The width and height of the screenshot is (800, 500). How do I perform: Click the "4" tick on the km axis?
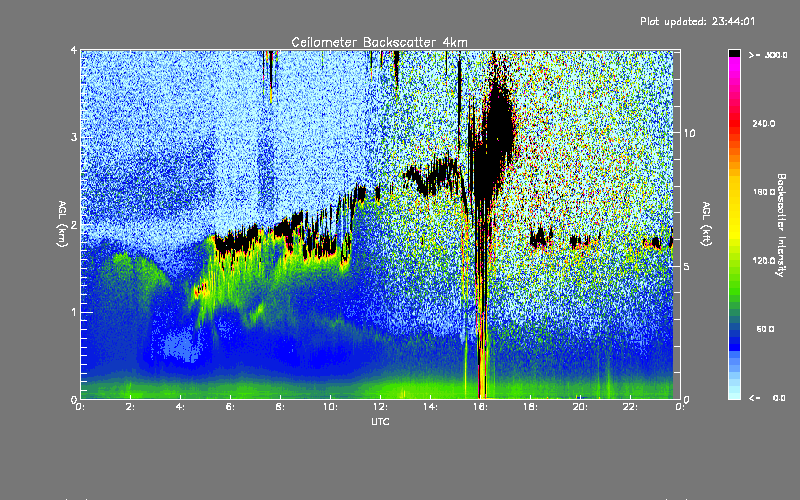(74, 50)
